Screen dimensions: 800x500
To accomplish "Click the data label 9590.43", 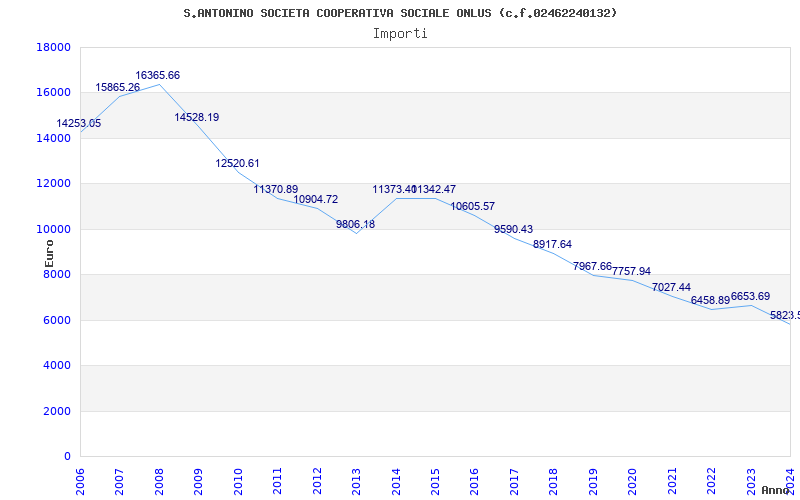I will 513,230.
